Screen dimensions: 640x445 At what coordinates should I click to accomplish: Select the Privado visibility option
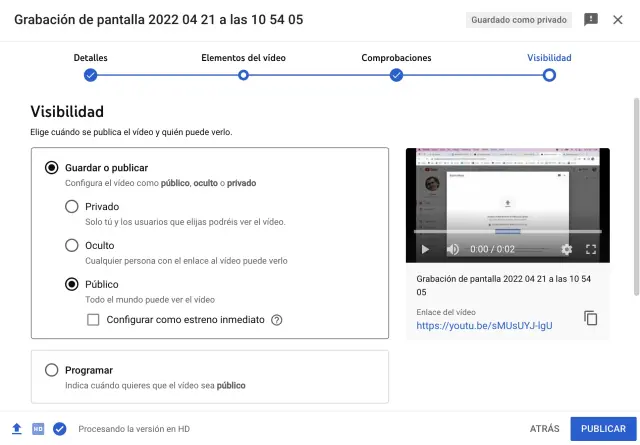pos(72,207)
